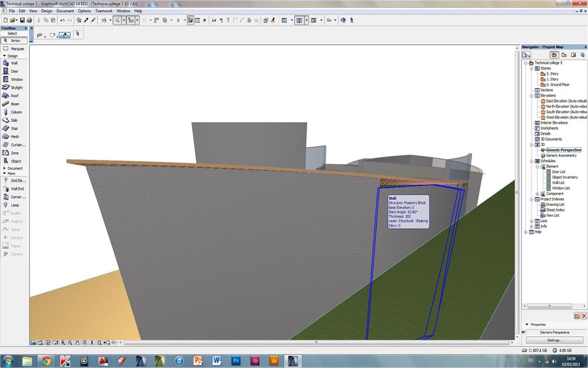Screen dimensions: 588x368
Task: Select the Door tool
Action: pos(14,71)
